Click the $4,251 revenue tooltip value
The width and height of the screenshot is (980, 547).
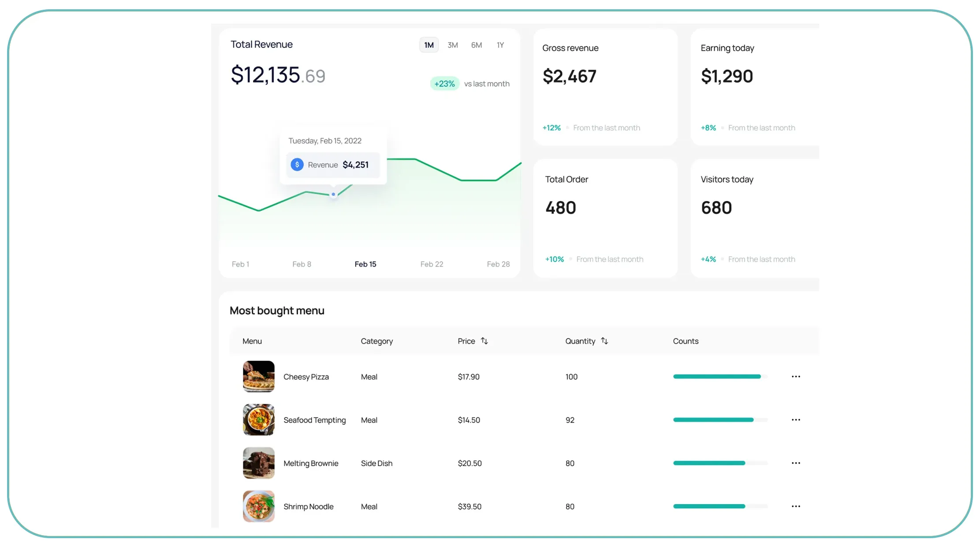(x=356, y=165)
